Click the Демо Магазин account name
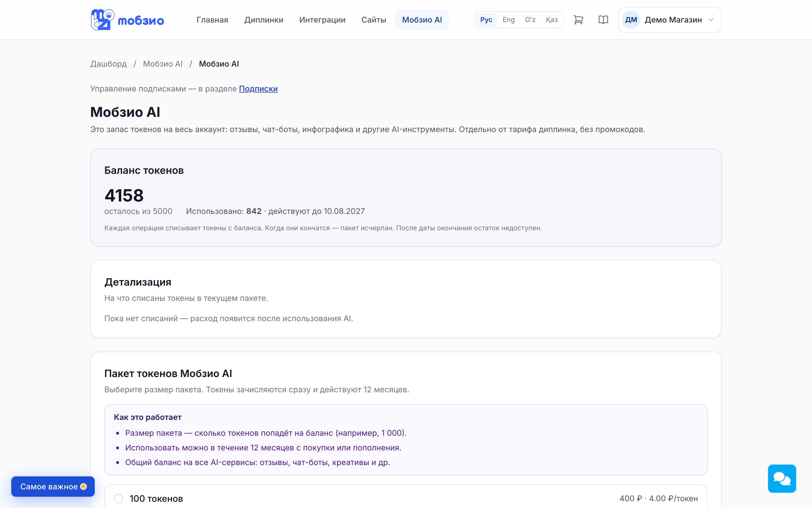Image resolution: width=812 pixels, height=508 pixels. (673, 20)
